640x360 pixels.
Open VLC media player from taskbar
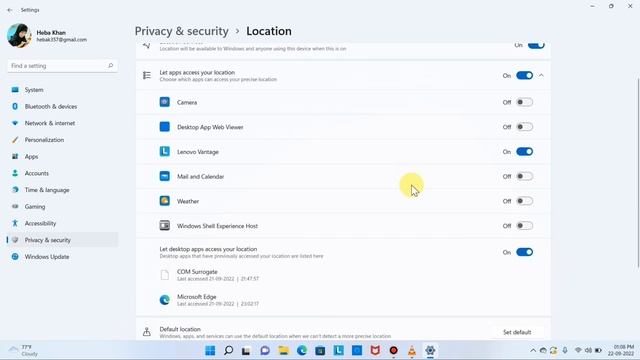(412, 351)
